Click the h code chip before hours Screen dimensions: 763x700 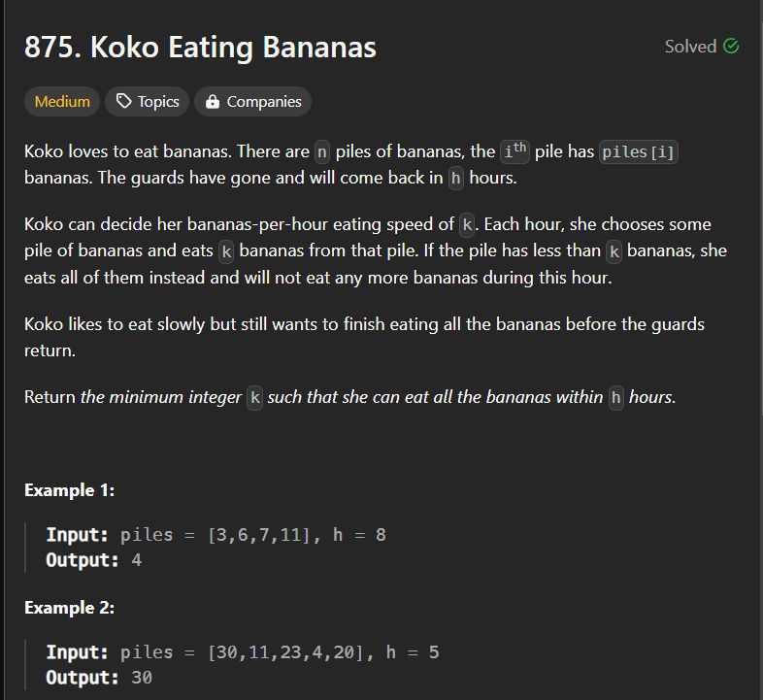pos(455,179)
